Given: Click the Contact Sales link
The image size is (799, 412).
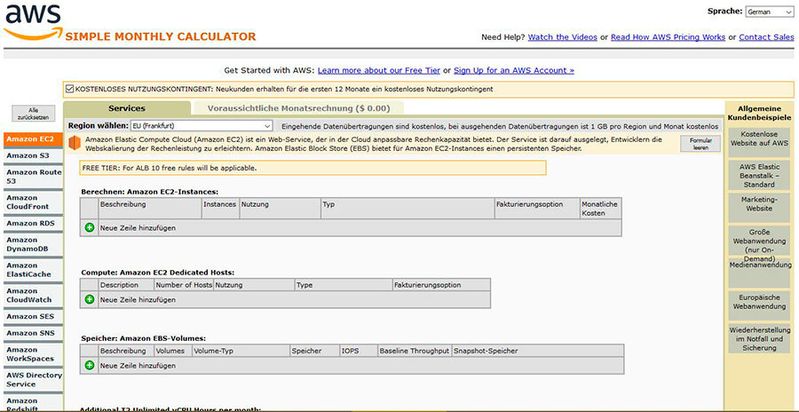Looking at the screenshot, I should [766, 37].
